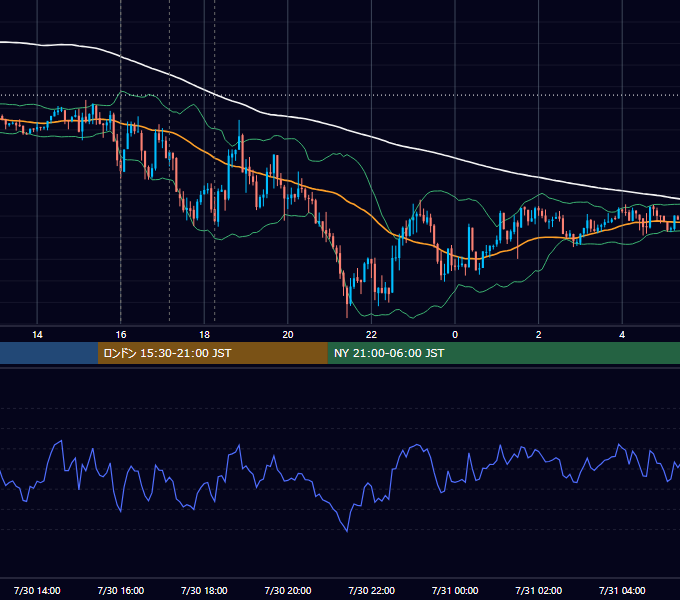Viewport: 680px width, 600px height.
Task: Click the blue session bar left of ロンドン
Action: point(49,353)
